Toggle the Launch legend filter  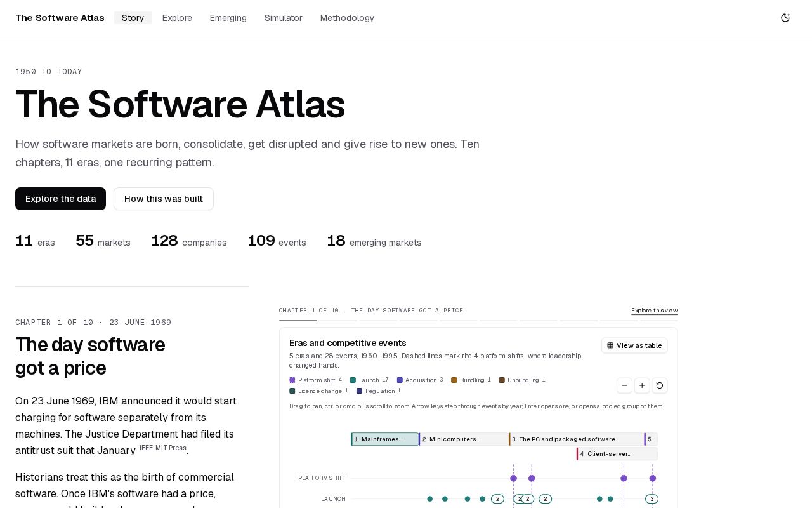(x=369, y=380)
